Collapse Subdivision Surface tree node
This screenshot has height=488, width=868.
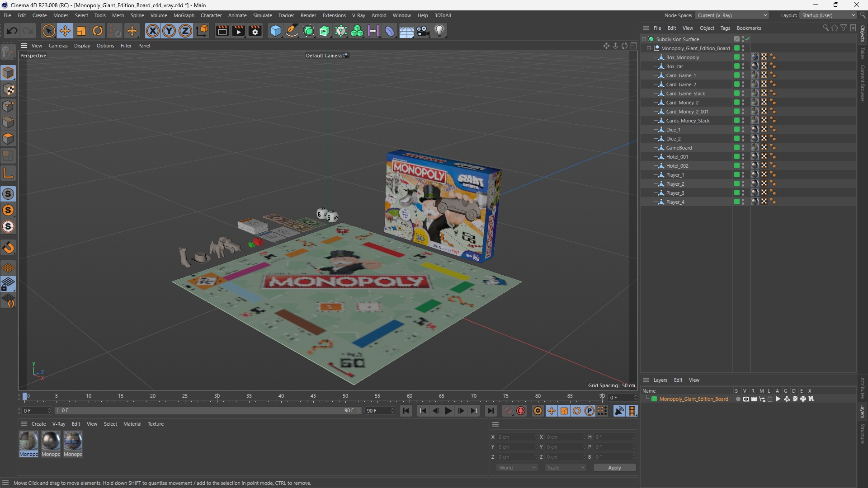click(x=645, y=39)
